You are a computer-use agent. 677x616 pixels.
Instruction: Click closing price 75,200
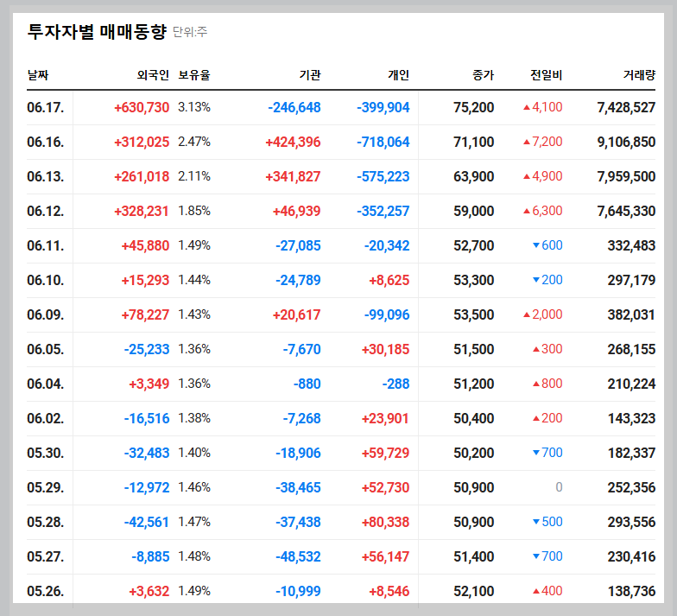(x=473, y=107)
